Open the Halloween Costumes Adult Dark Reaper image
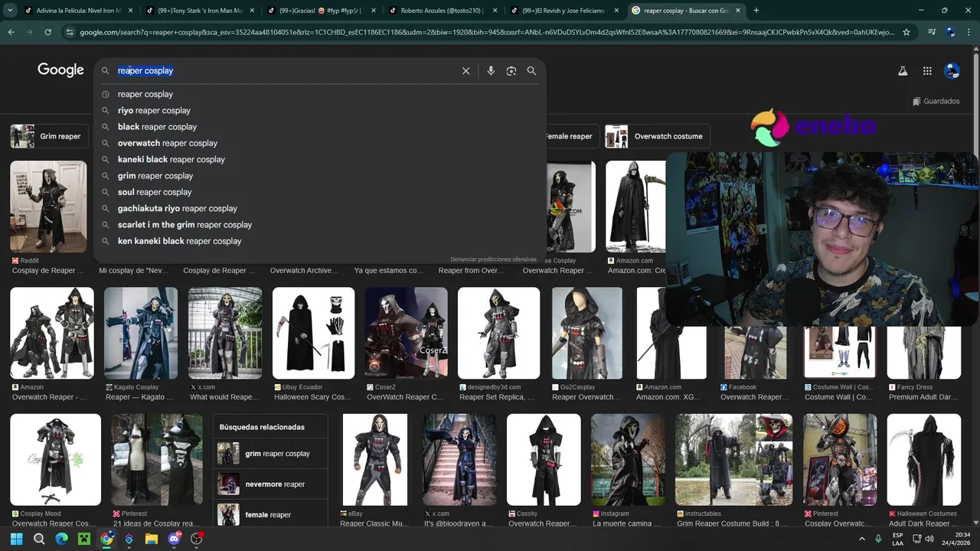980x551 pixels. coord(924,459)
